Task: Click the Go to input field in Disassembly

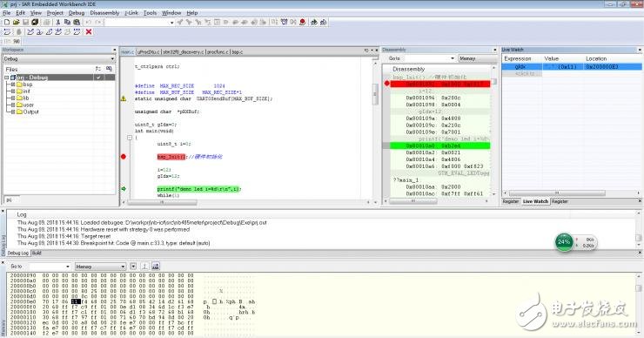Action: click(428, 58)
